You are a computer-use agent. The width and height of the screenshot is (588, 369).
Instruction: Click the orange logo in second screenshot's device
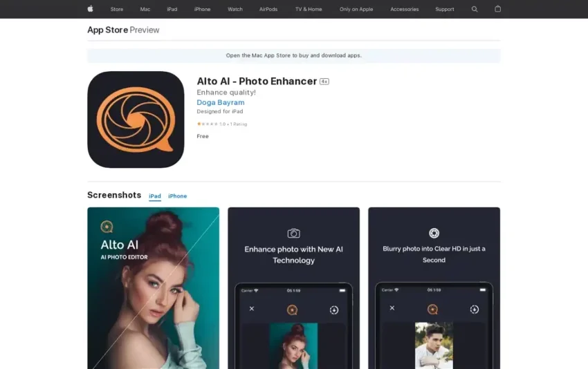tap(292, 310)
